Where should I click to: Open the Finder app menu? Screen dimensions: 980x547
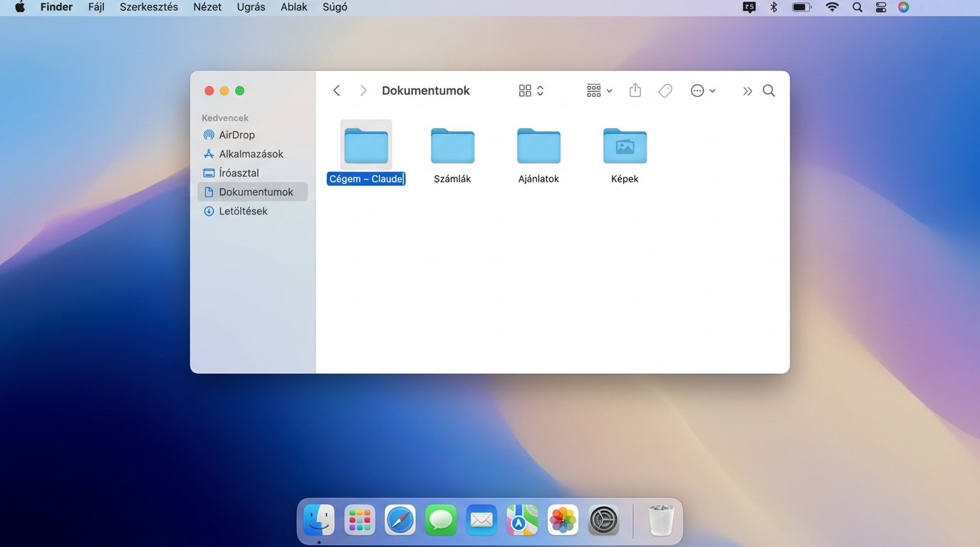point(56,7)
